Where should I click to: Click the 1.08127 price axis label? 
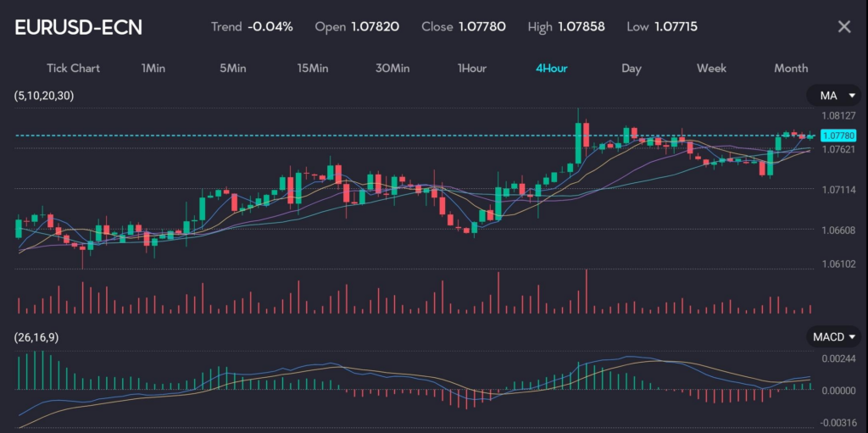pos(837,115)
